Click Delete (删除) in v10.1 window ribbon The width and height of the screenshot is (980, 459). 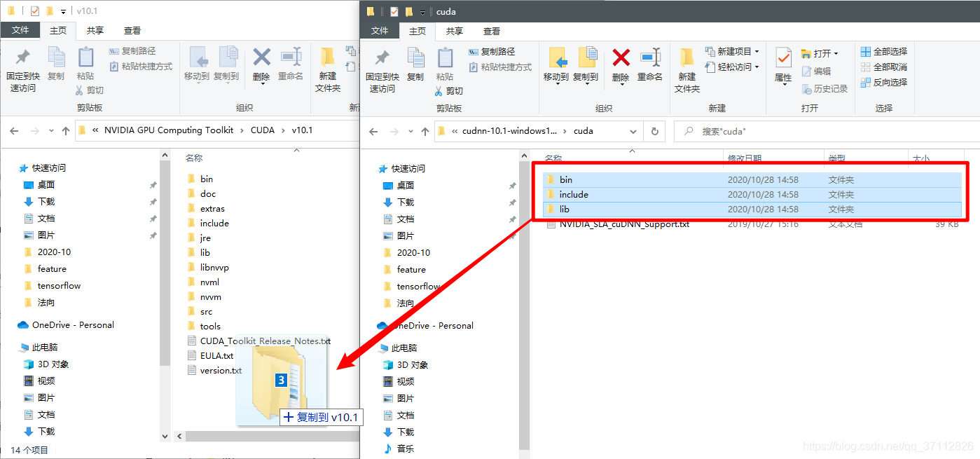pos(261,65)
